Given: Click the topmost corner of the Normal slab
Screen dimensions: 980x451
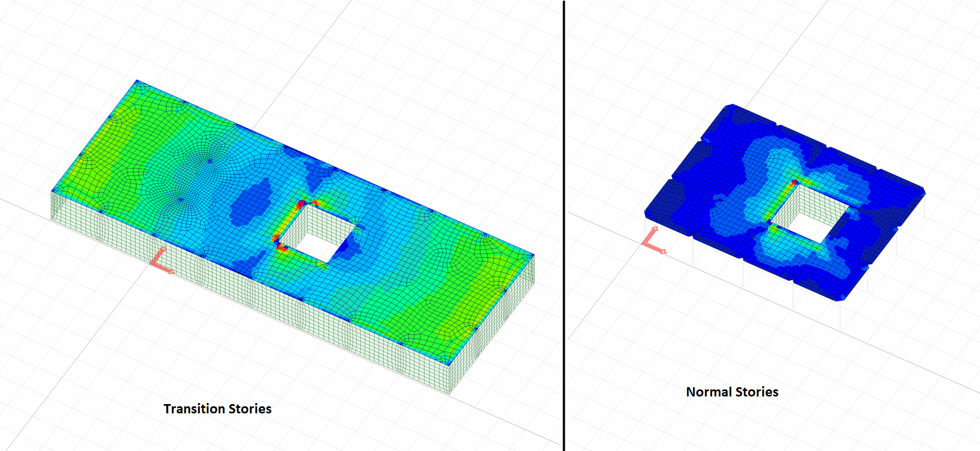Looking at the screenshot, I should [x=728, y=106].
